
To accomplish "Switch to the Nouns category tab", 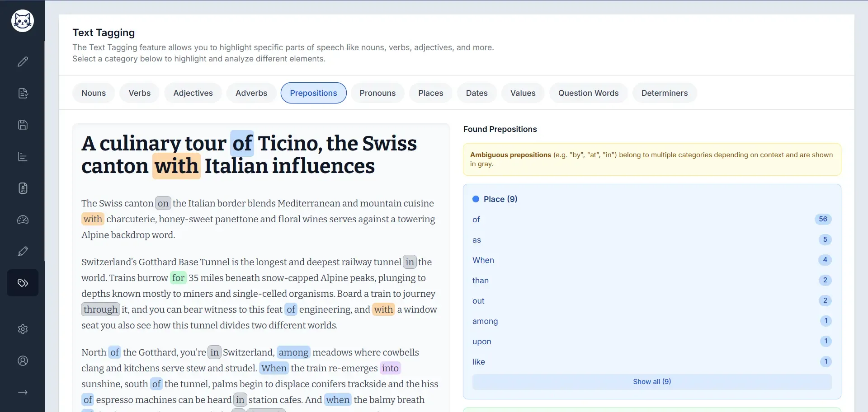I will 94,93.
